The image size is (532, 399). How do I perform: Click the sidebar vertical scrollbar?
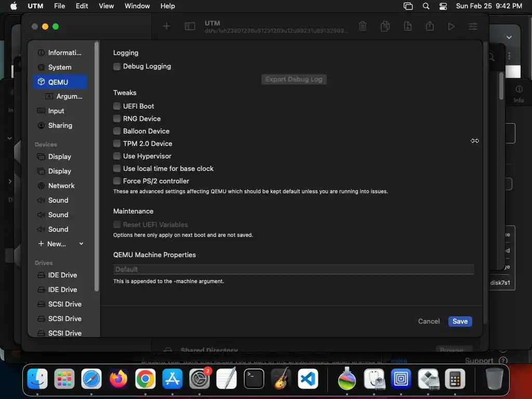pyautogui.click(x=96, y=166)
